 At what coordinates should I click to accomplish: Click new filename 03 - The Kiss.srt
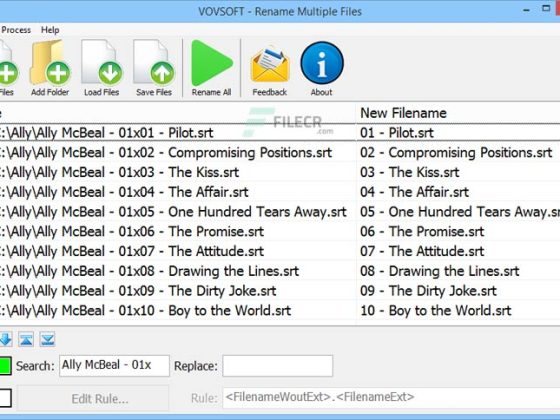(410, 172)
